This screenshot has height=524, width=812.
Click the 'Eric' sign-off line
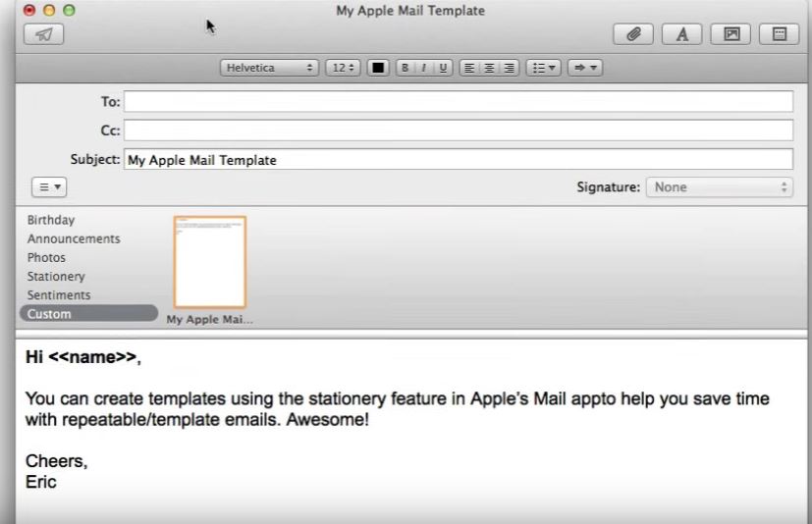coord(41,482)
